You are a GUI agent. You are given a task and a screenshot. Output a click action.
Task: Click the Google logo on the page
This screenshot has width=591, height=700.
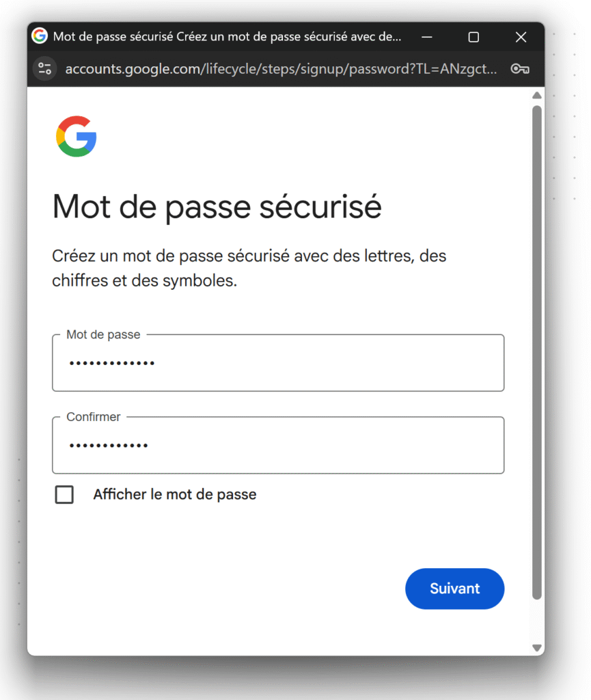click(x=76, y=136)
